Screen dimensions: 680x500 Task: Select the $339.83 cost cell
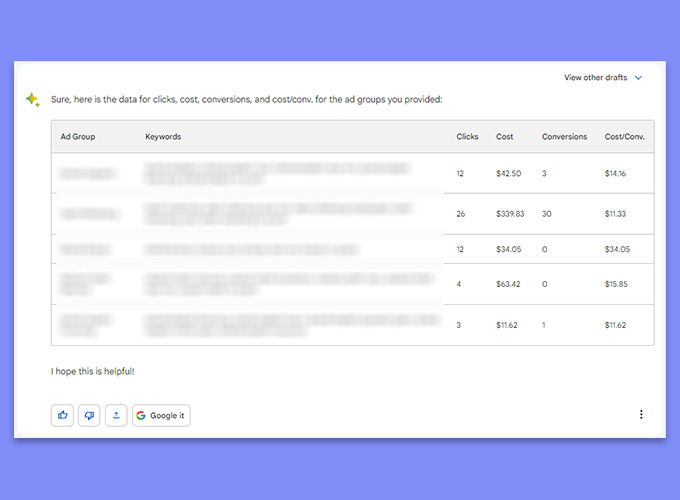coord(510,214)
